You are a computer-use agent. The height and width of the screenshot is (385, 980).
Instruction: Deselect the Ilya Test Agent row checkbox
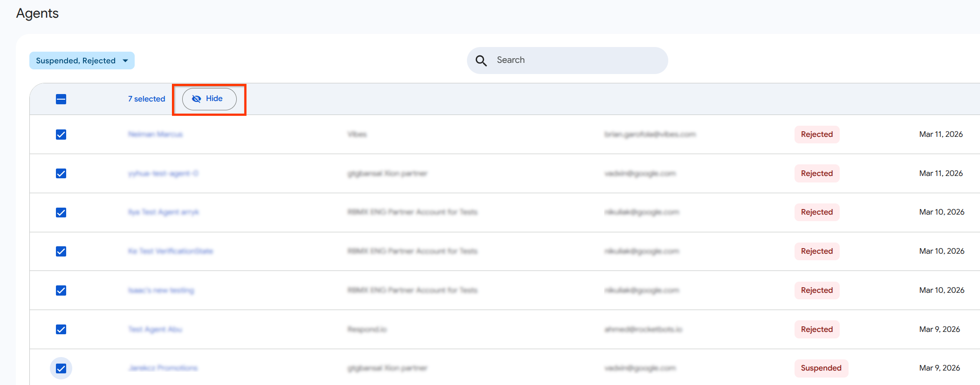click(61, 212)
